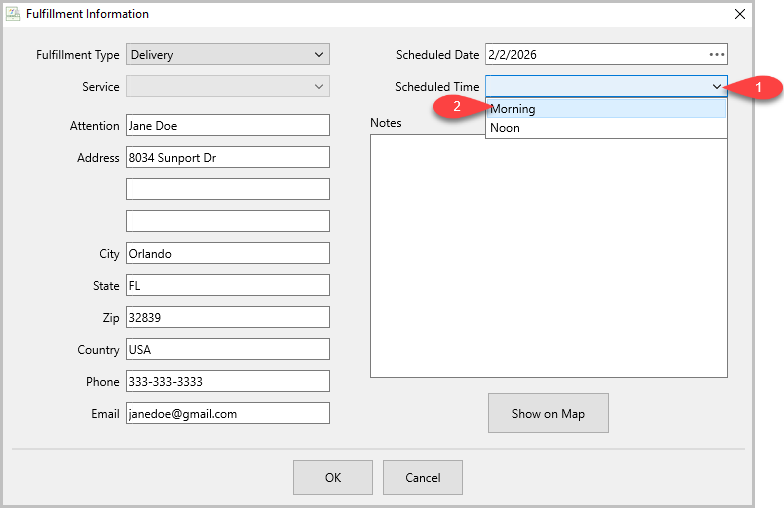This screenshot has height=508, width=784.
Task: Open the disabled Service dropdown
Action: 228,86
